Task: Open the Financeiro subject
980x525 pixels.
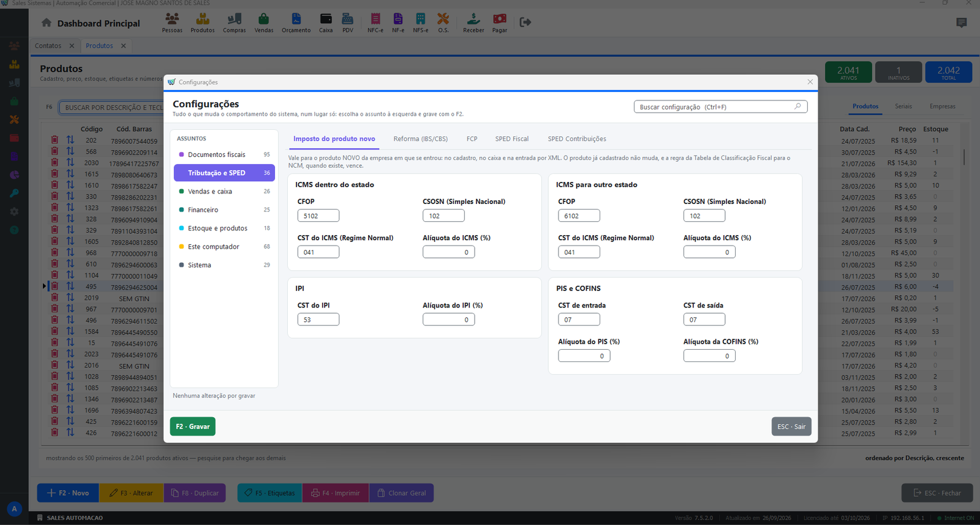Action: (x=224, y=210)
